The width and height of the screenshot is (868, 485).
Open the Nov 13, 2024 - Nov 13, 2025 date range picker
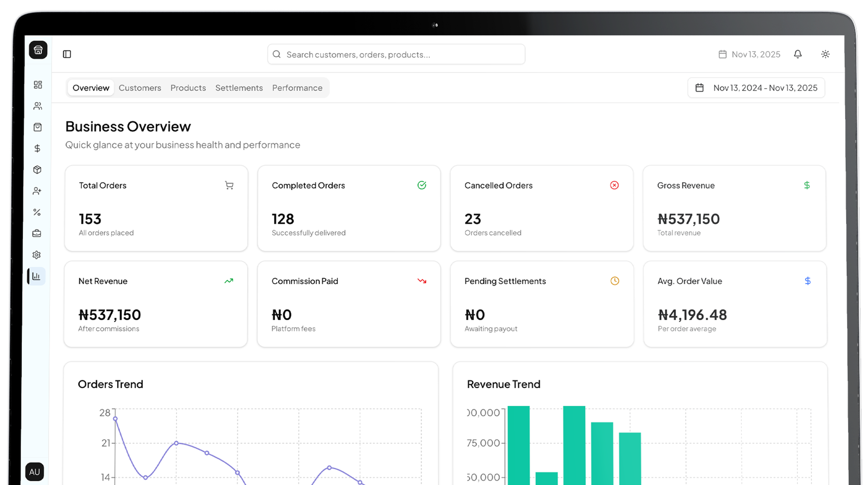pos(756,88)
